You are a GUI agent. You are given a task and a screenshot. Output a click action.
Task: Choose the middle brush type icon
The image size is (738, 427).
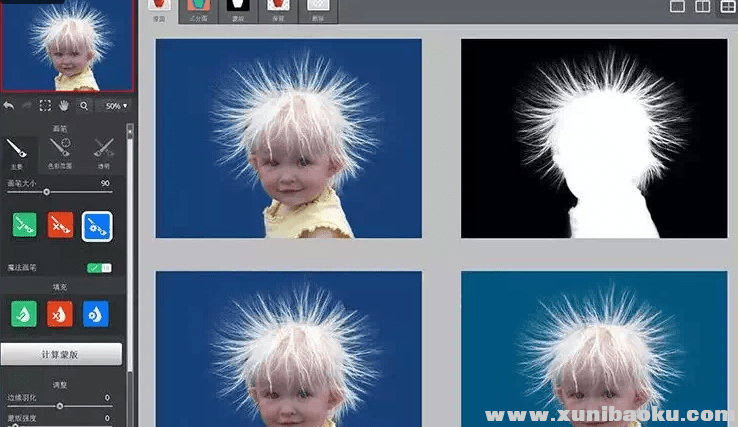point(61,150)
